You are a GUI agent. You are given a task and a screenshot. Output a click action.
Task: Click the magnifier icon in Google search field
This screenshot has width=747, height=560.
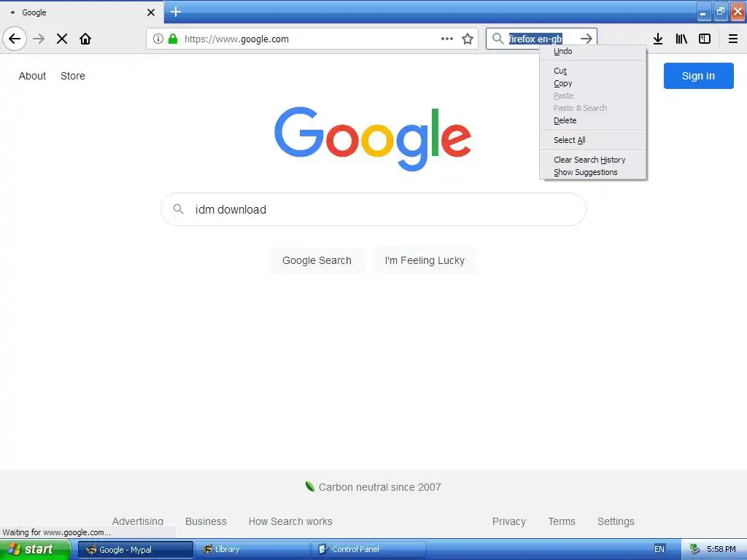178,209
